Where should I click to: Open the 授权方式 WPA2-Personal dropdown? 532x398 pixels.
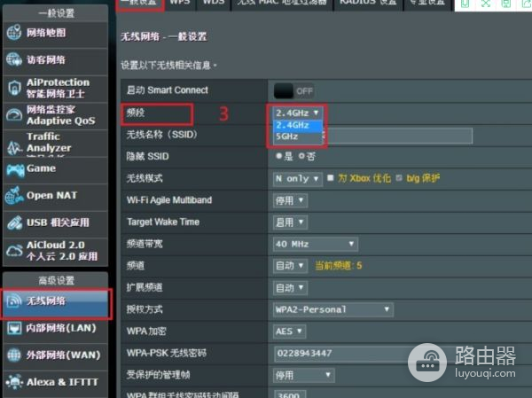tap(333, 309)
